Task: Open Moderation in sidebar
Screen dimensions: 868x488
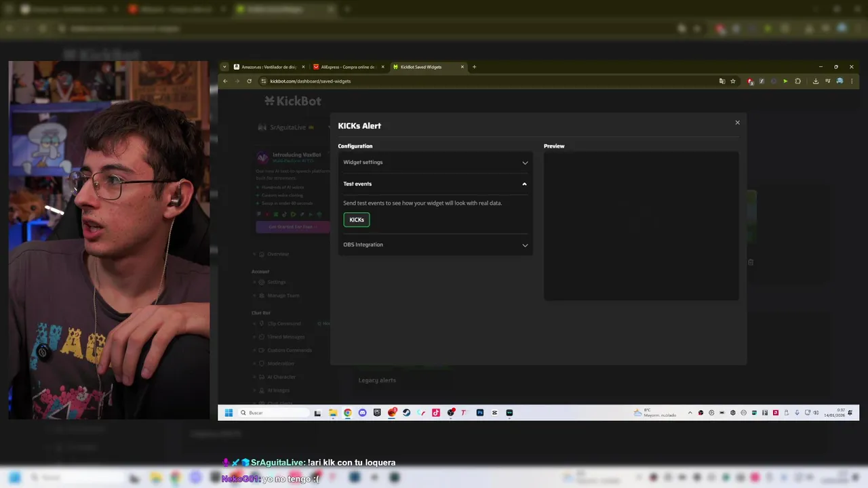Action: (277, 363)
